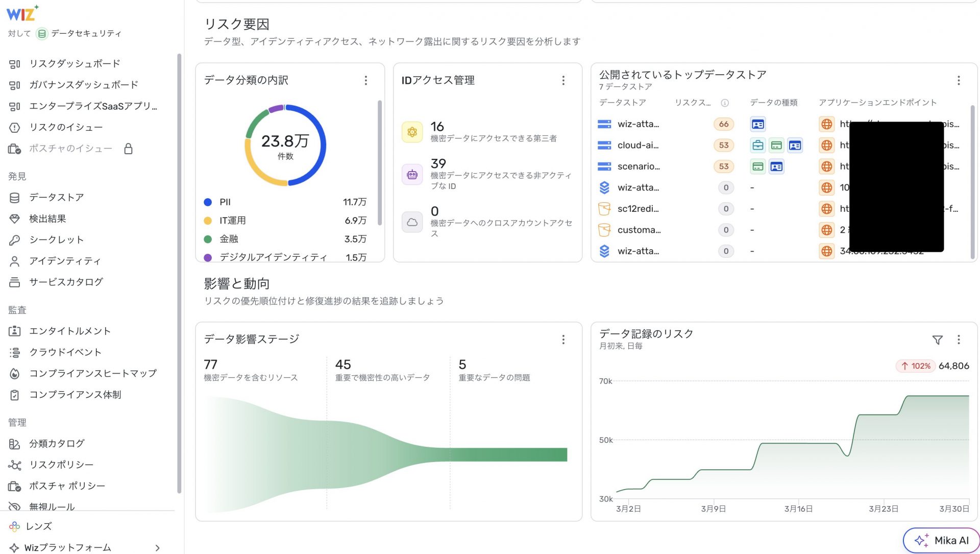Click the risk score info icon

pos(724,103)
